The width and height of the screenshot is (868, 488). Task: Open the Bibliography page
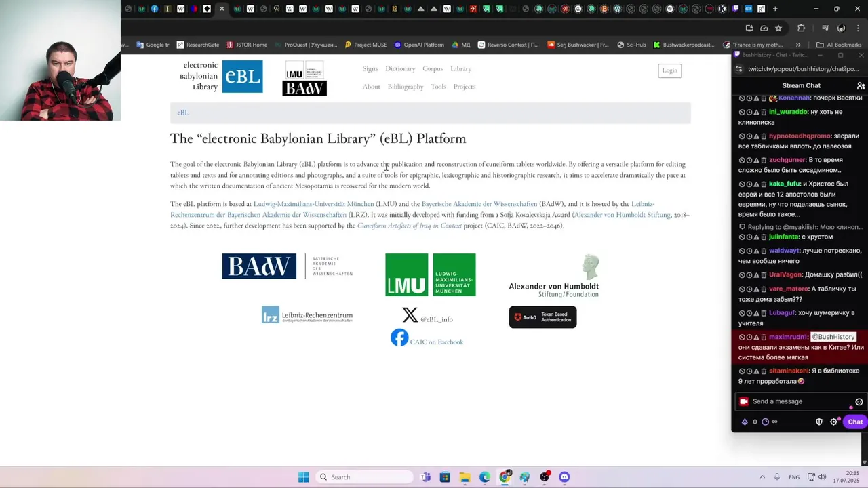406,87
